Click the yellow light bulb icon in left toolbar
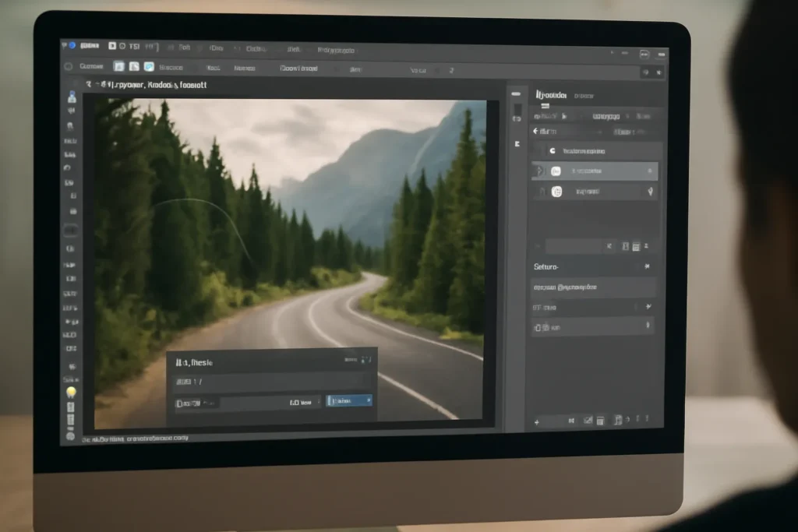 tap(71, 392)
